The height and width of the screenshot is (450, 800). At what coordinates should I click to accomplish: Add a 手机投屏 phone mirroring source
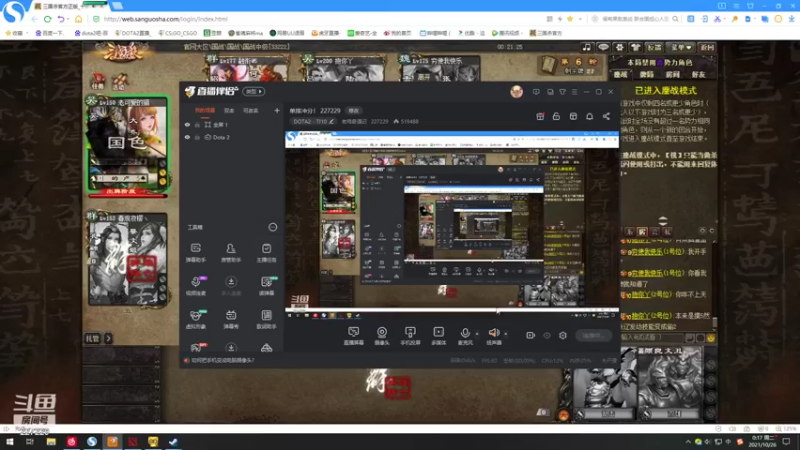coord(410,336)
